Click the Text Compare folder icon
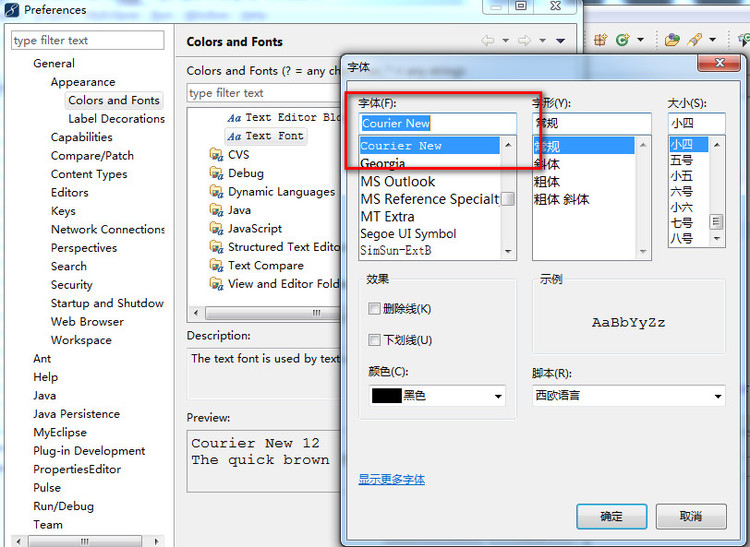 (x=216, y=265)
